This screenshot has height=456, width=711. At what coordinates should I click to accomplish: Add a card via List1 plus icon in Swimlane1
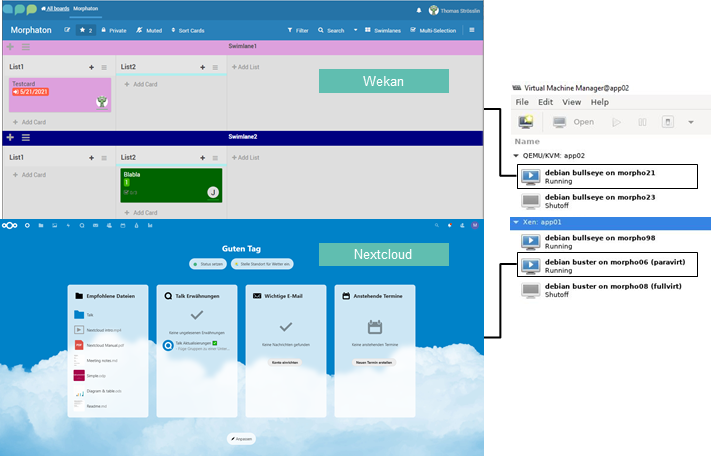tap(91, 67)
